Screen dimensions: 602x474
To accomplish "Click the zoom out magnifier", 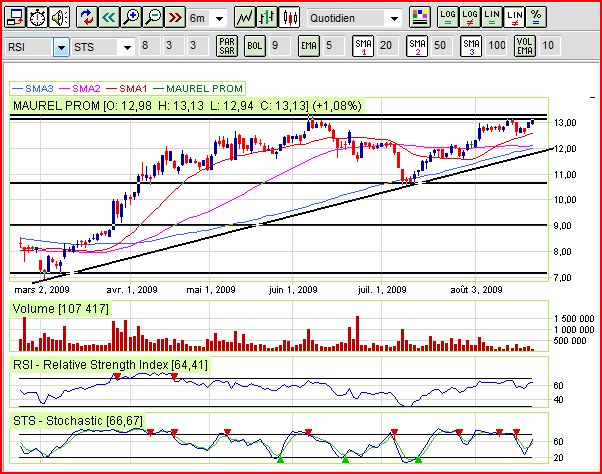I will click(153, 18).
